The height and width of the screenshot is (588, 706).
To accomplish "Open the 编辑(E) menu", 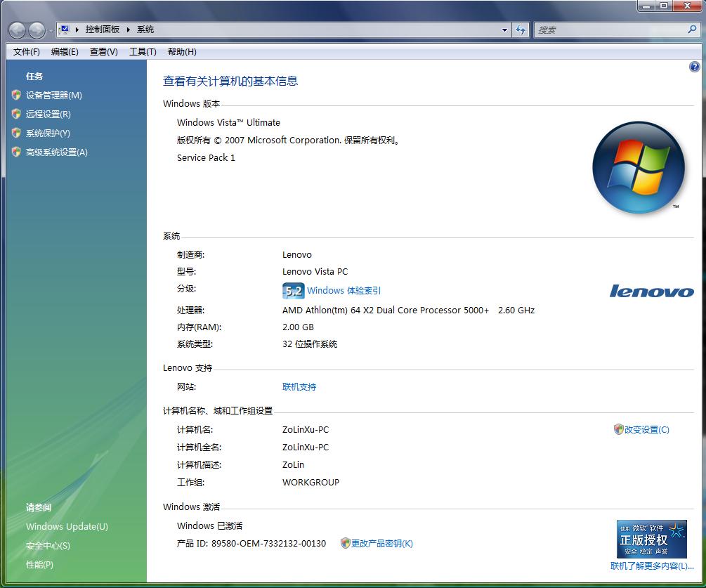I will [65, 52].
